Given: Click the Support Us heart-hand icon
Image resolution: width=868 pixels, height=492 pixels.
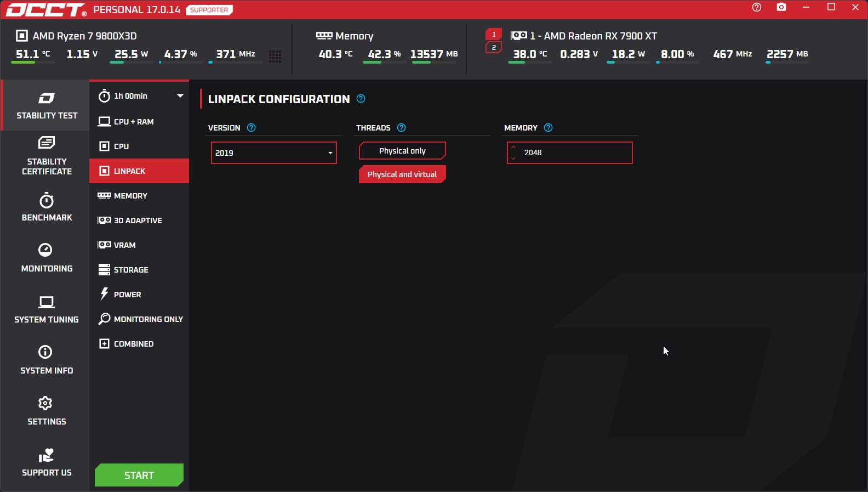Looking at the screenshot, I should (46, 456).
